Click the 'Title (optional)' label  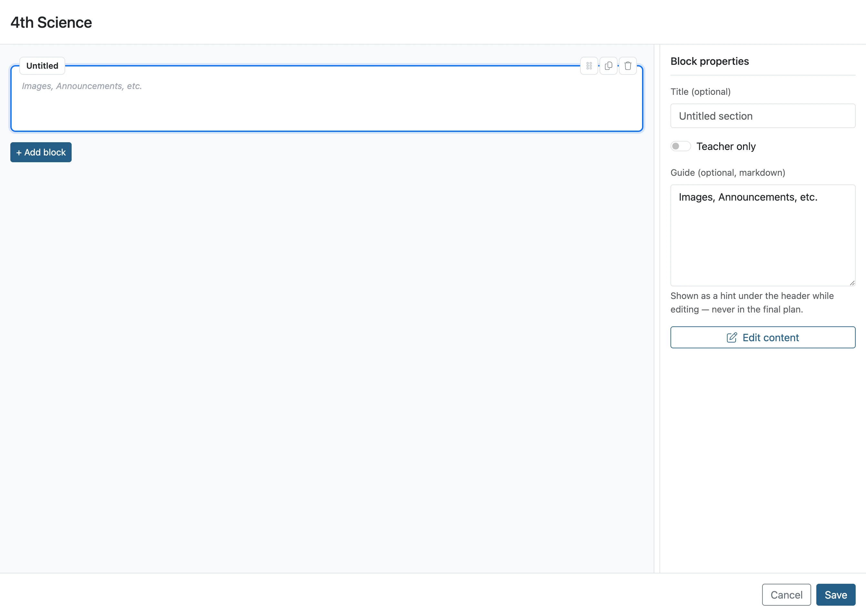700,92
